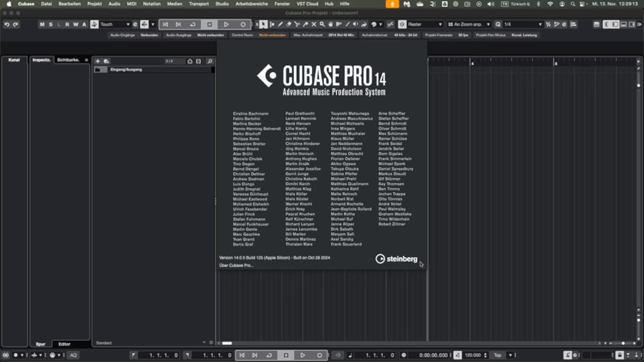Image resolution: width=644 pixels, height=362 pixels.
Task: Expand the auto-scroll settings arrow
Action: pyautogui.click(x=153, y=24)
